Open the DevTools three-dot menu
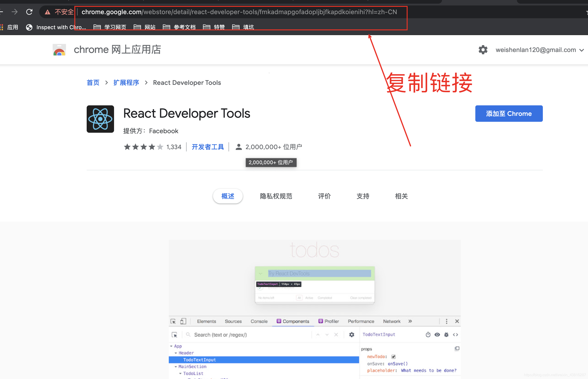Screen dimensions: 588x379 pos(447,321)
